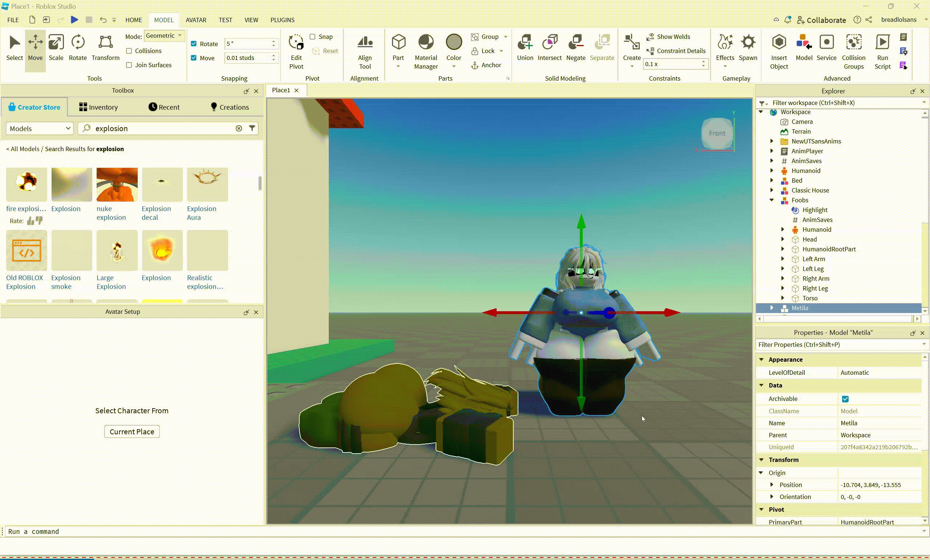Click the Color swatch circle
930x560 pixels.
pos(454,42)
